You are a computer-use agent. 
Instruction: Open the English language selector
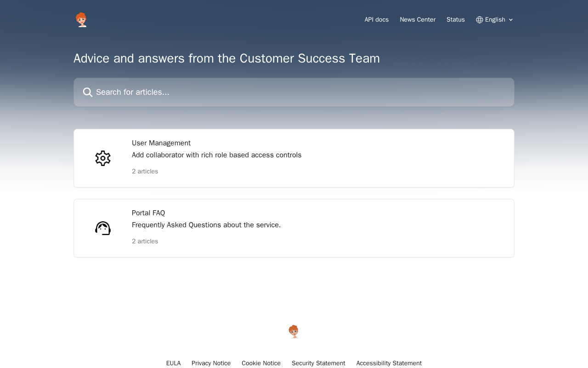pyautogui.click(x=495, y=20)
